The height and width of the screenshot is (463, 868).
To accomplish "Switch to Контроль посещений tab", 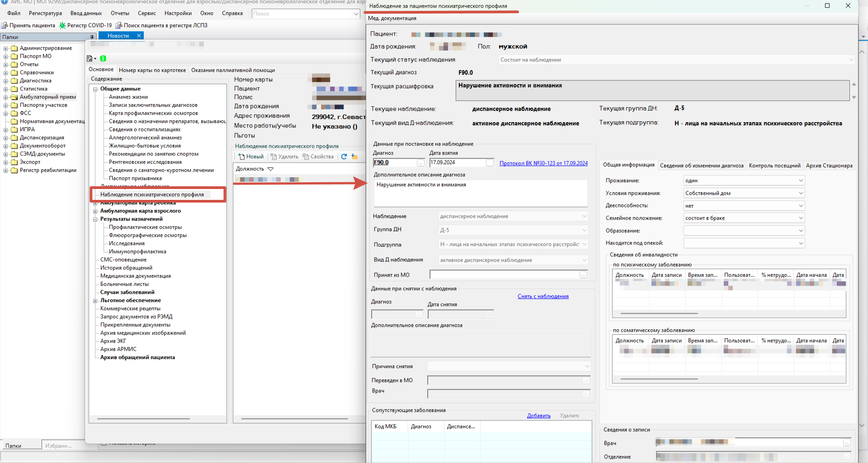I will (774, 165).
